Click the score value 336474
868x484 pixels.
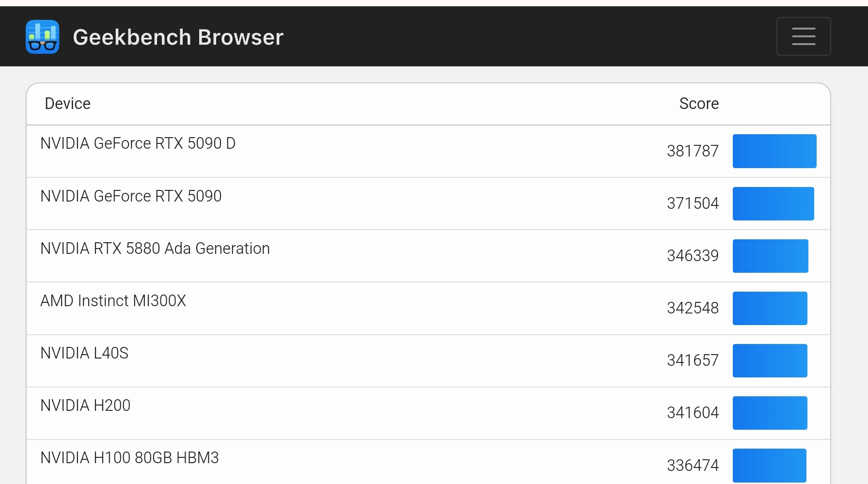click(693, 466)
